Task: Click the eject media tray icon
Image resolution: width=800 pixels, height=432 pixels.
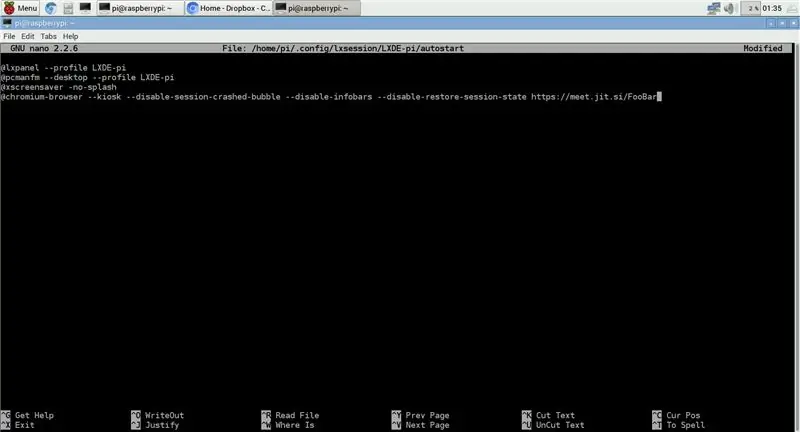Action: pos(791,8)
